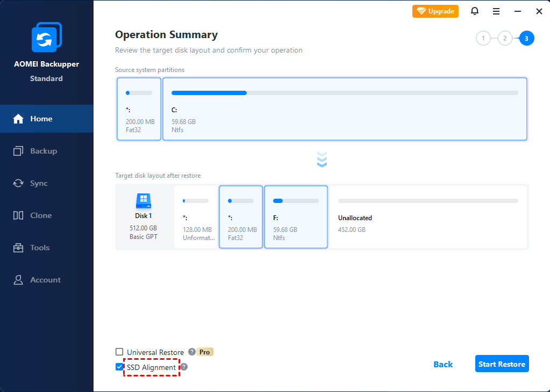Select target 128.00 MB unformatted partition
Screen dimensions: 550x392
tap(196, 217)
